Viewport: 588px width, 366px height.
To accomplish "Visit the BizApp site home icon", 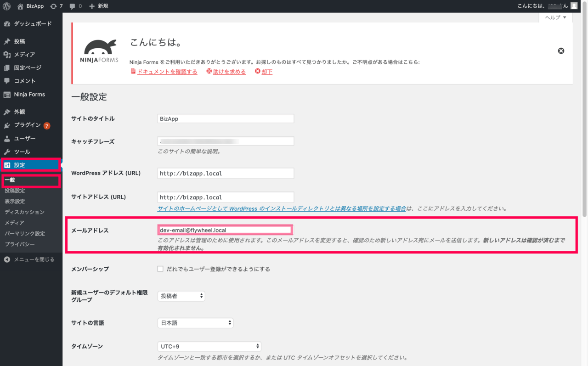I will click(20, 6).
